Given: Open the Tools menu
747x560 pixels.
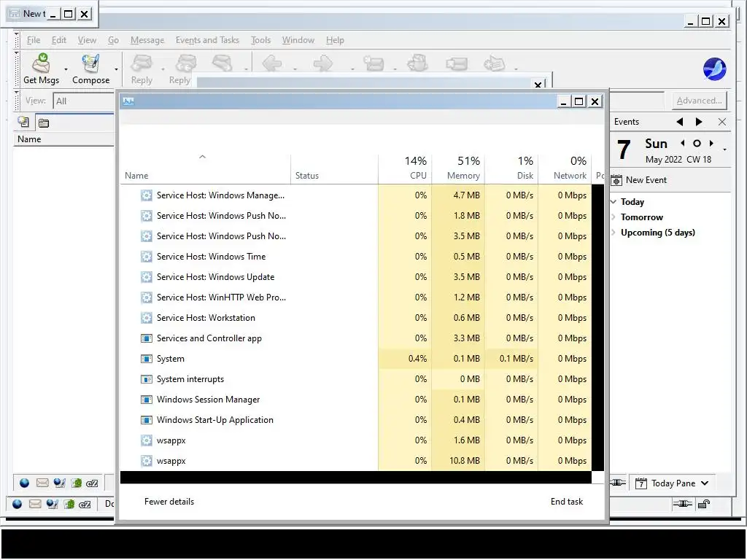Looking at the screenshot, I should pyautogui.click(x=260, y=40).
